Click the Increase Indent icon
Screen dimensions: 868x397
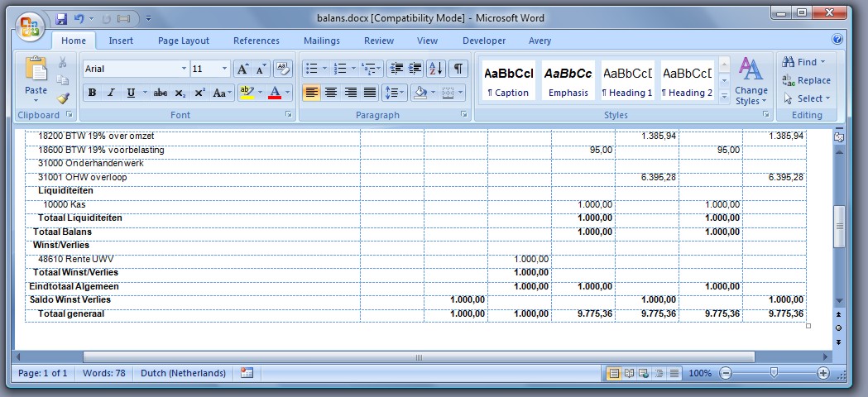[x=415, y=69]
